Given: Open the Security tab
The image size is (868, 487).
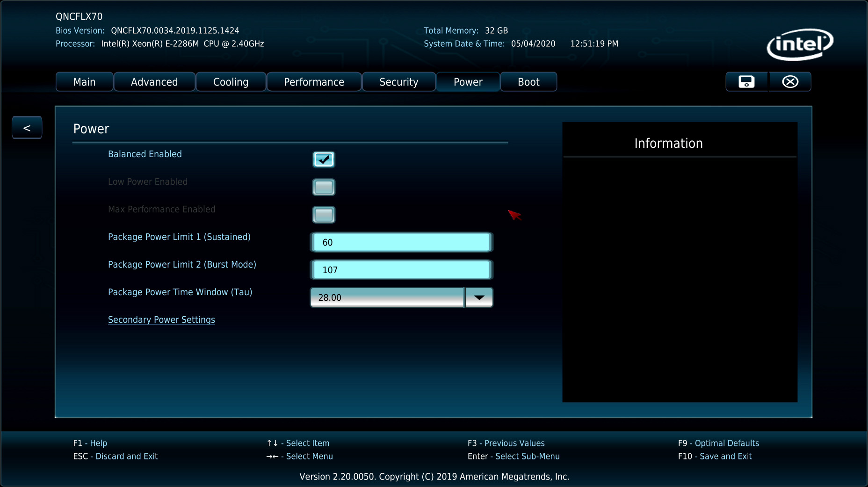Looking at the screenshot, I should tap(398, 82).
